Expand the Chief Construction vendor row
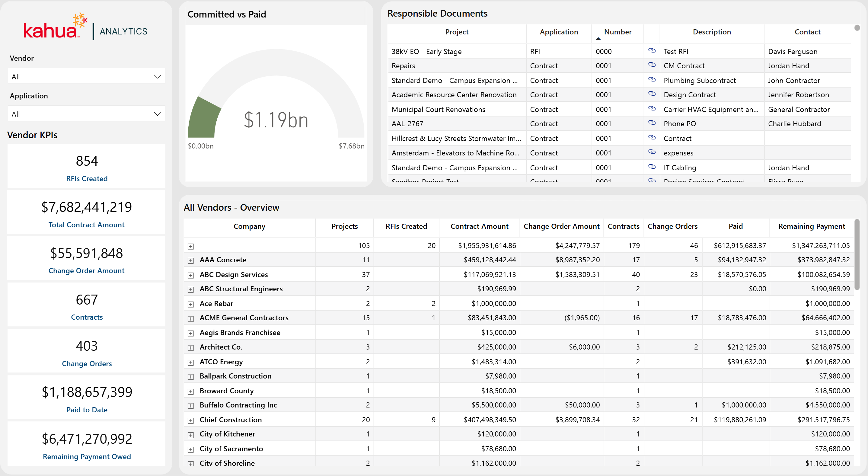 191,420
